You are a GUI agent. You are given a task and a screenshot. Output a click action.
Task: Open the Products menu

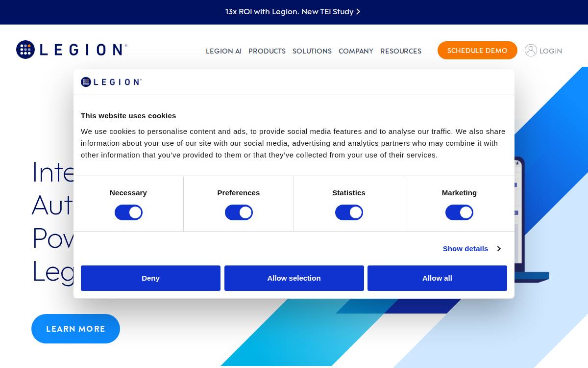click(x=267, y=51)
